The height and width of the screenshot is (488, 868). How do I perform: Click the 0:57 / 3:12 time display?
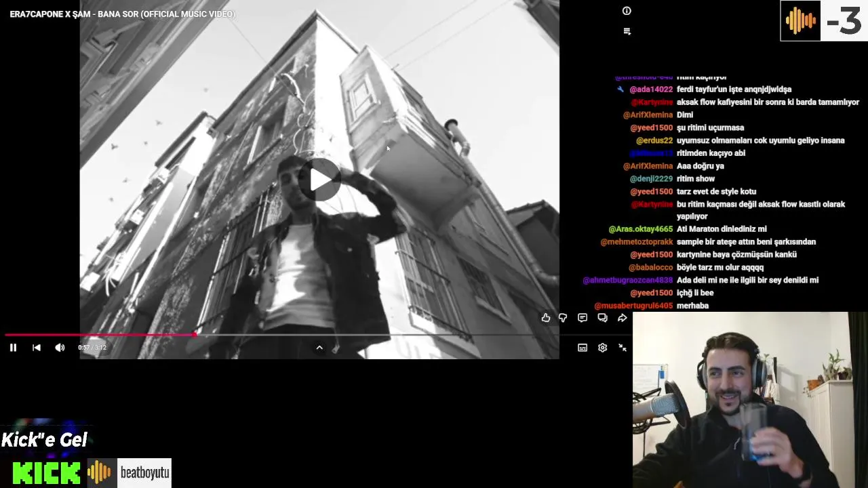pos(92,348)
